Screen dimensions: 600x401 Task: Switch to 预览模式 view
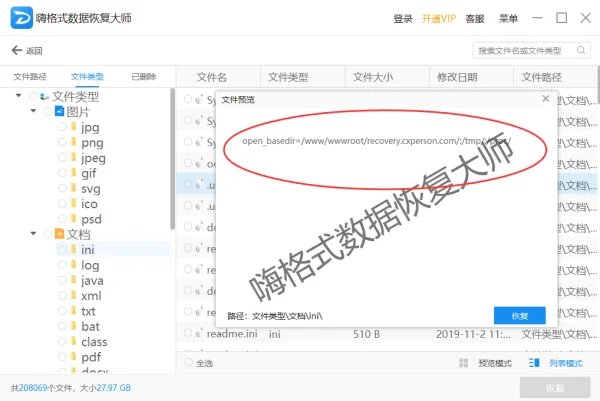coord(494,363)
